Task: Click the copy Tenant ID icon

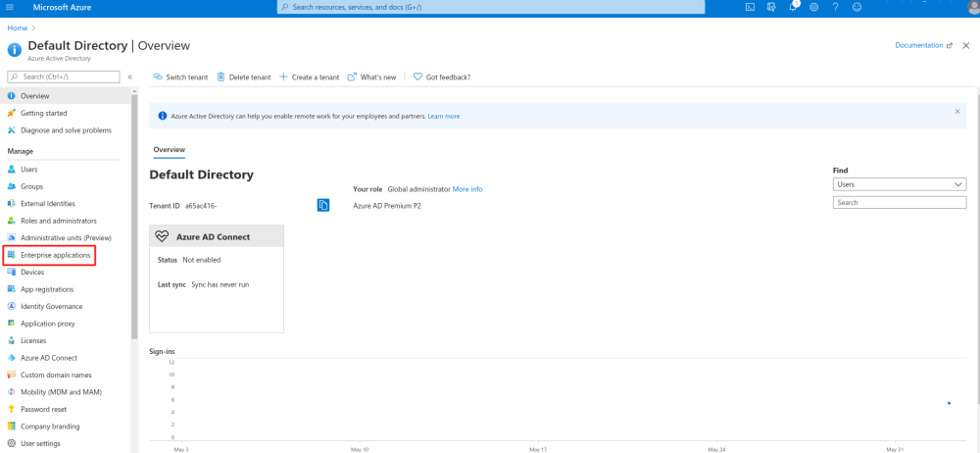Action: point(323,205)
